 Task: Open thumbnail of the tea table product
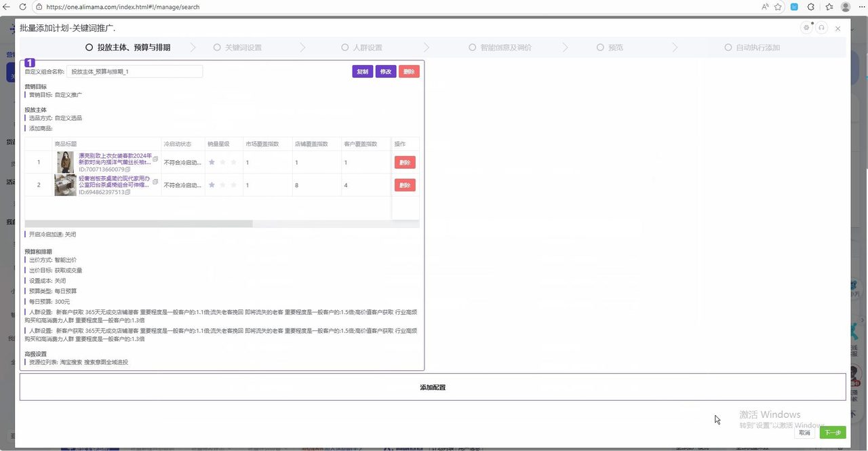tap(66, 185)
